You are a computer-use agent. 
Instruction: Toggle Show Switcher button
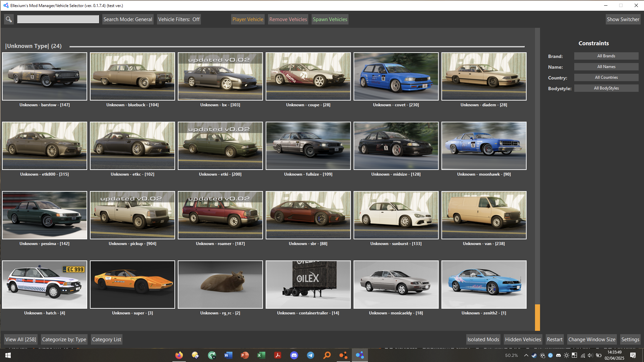623,19
